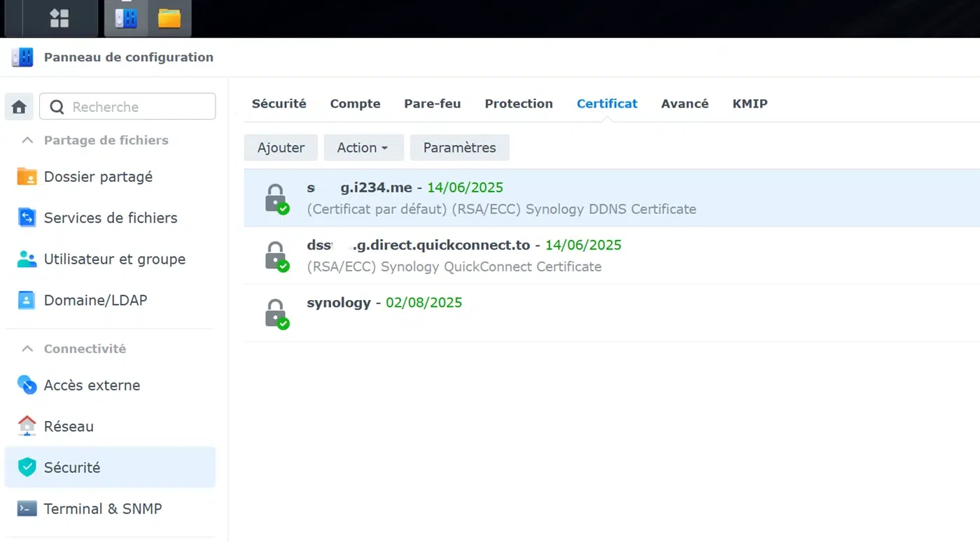980x542 pixels.
Task: Open the KMIP tab
Action: (750, 104)
